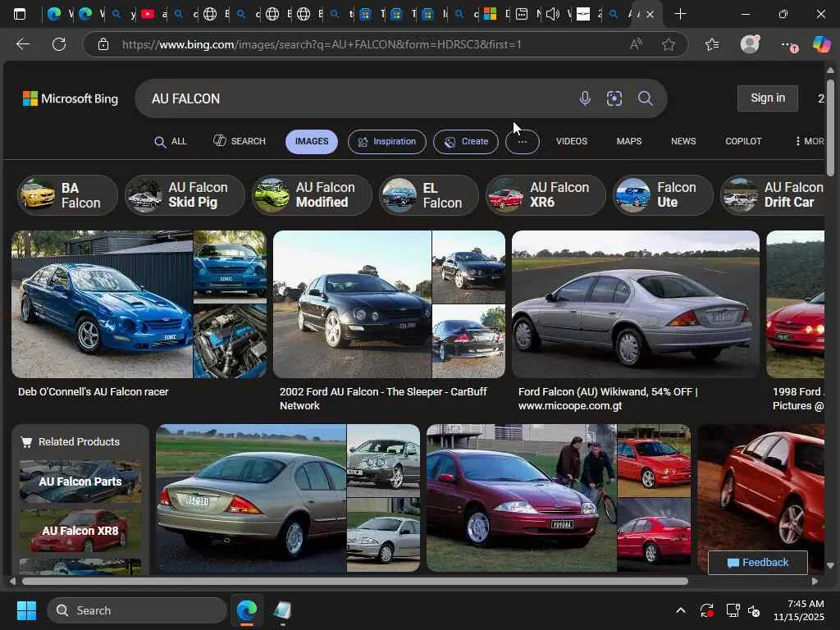Open the Create pill

466,141
